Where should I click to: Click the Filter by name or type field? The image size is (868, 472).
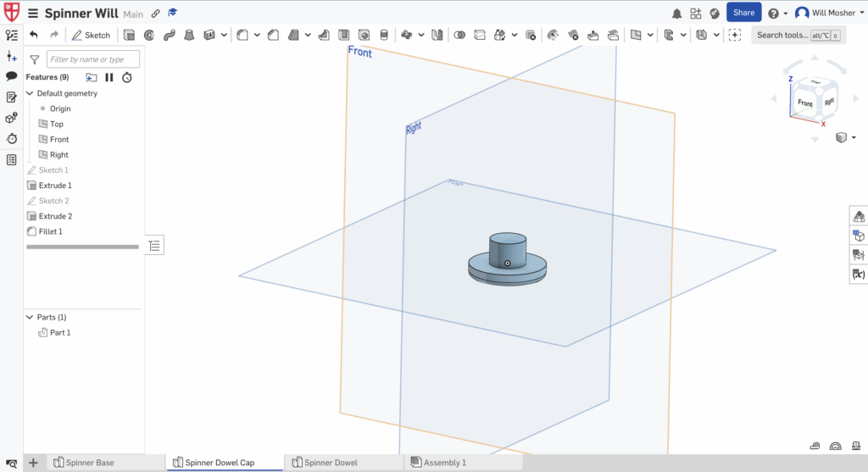point(92,59)
